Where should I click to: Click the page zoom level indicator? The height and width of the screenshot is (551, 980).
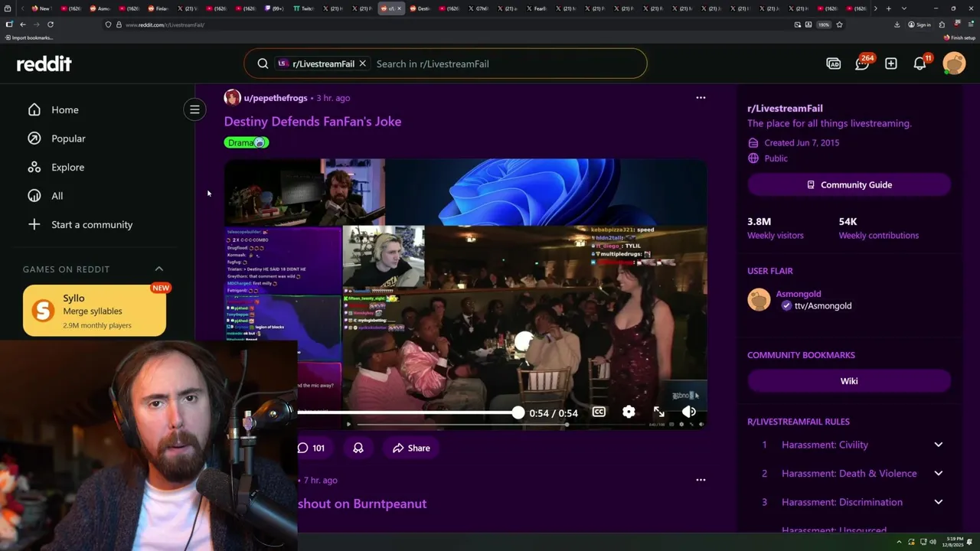pyautogui.click(x=823, y=24)
